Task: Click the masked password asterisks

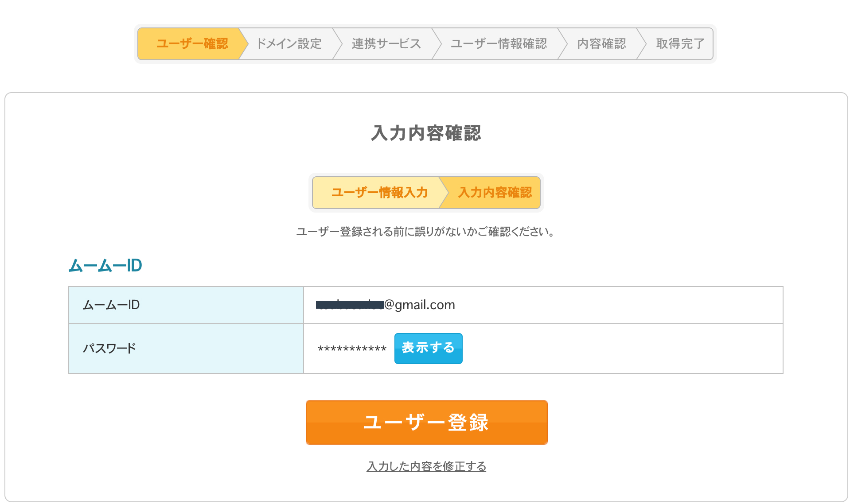Action: point(352,349)
